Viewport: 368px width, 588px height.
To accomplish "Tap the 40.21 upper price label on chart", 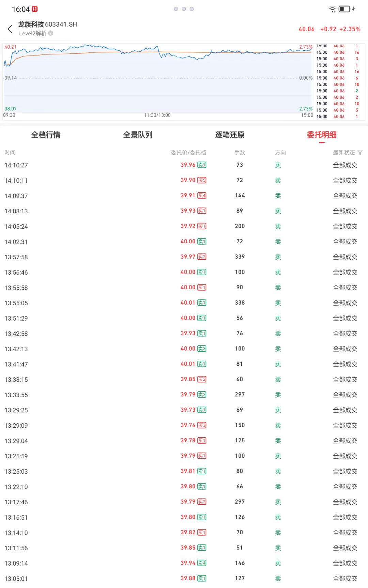I will [10, 47].
